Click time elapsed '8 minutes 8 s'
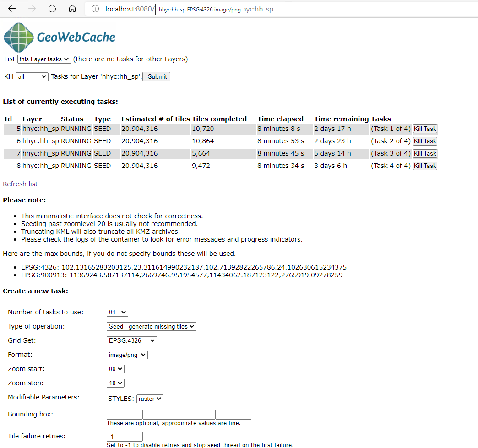This screenshot has width=478, height=448. (x=279, y=129)
